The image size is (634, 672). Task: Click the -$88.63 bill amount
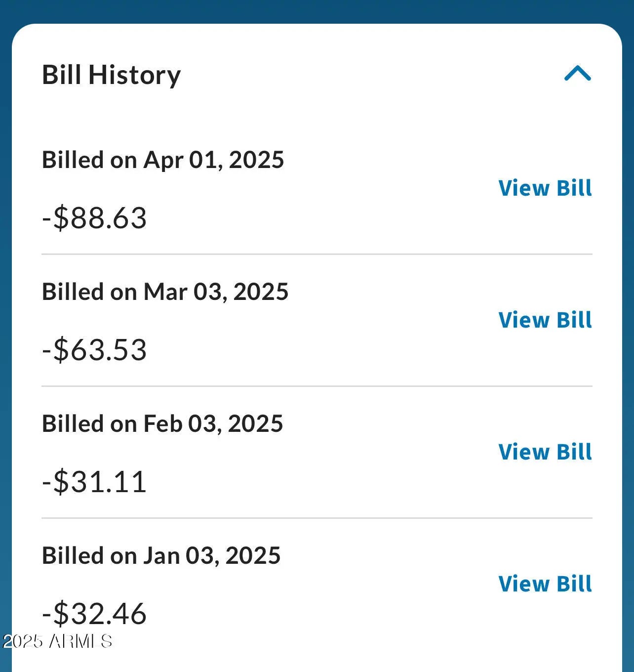pyautogui.click(x=94, y=218)
